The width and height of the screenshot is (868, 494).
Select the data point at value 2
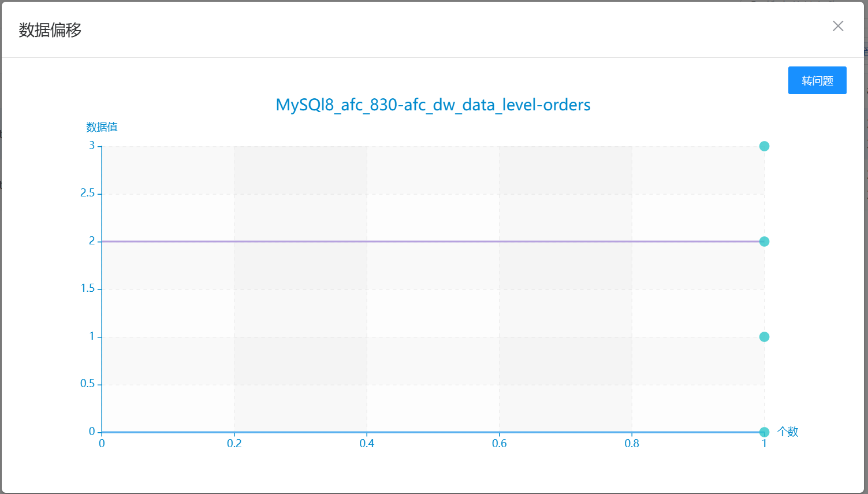click(764, 242)
